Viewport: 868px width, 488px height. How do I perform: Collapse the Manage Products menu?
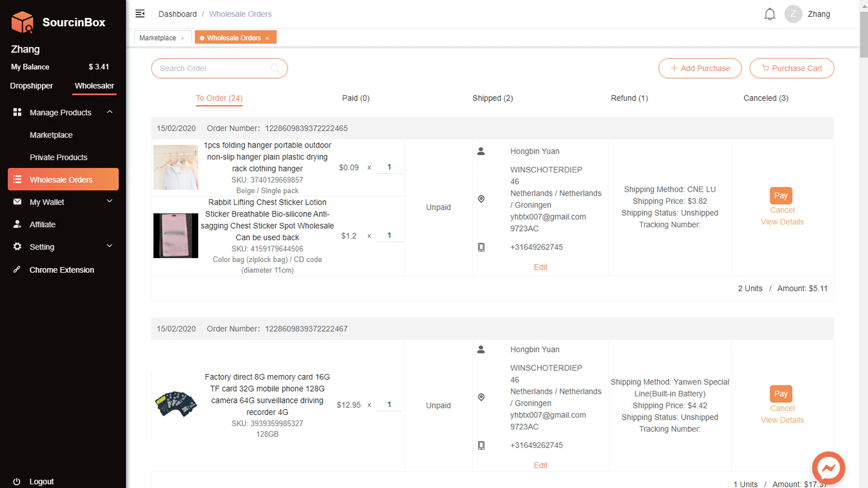(x=110, y=112)
